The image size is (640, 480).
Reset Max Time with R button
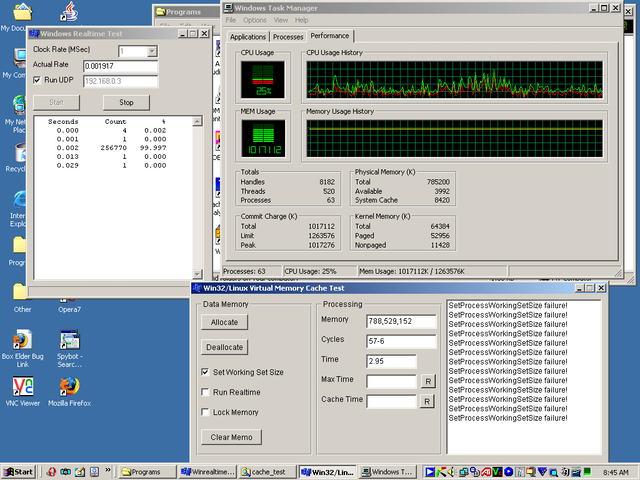428,382
